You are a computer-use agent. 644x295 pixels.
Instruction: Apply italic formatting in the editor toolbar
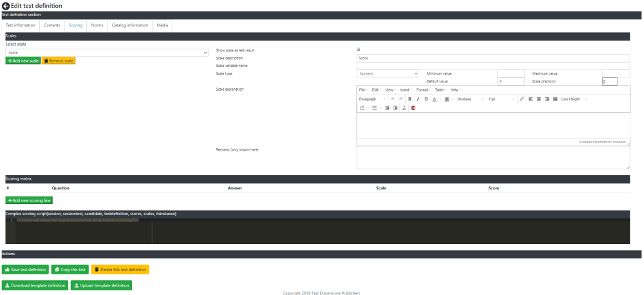click(x=418, y=99)
